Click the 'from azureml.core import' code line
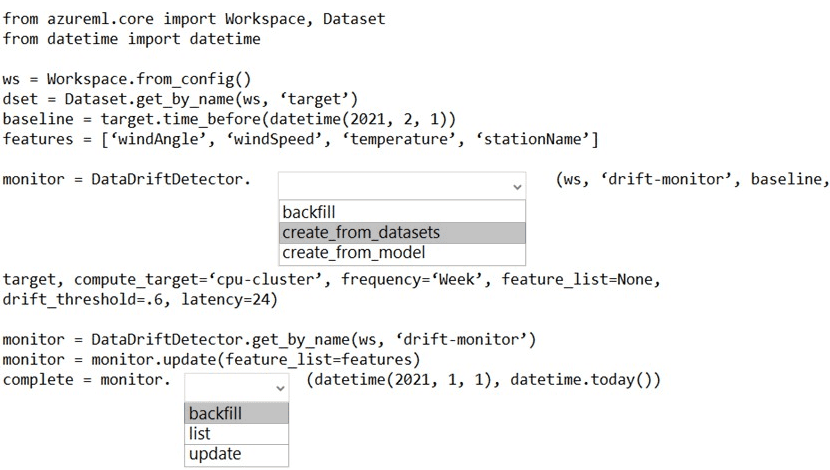 pos(194,19)
